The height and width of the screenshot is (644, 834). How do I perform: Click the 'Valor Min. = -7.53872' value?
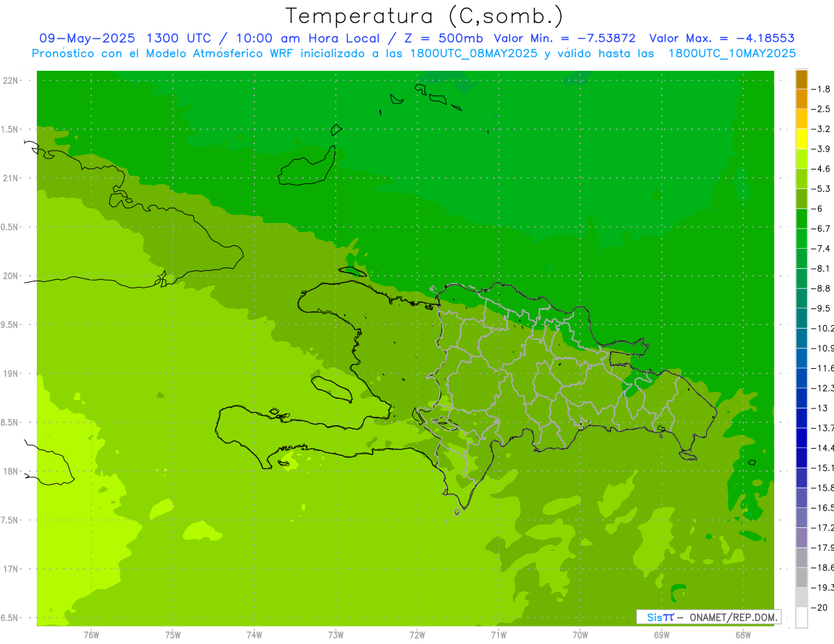click(564, 38)
